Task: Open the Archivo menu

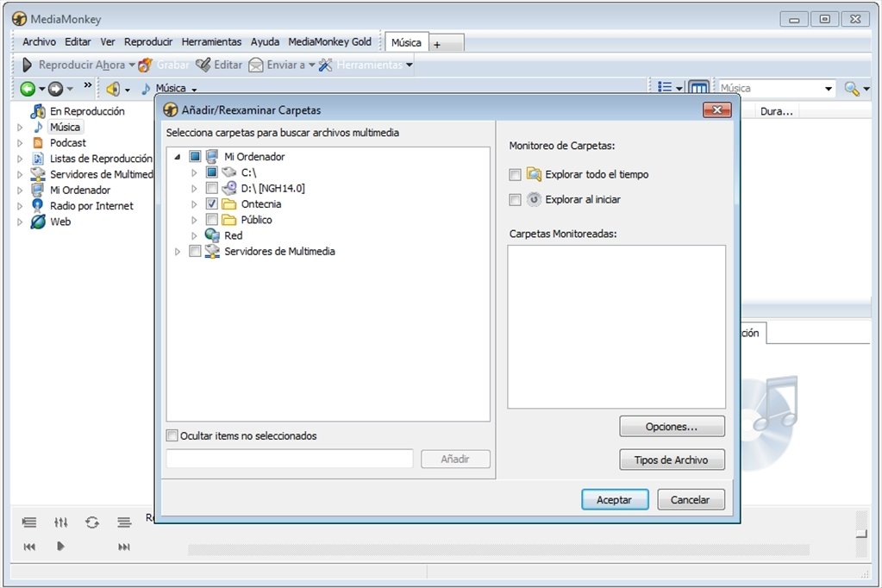Action: [39, 42]
